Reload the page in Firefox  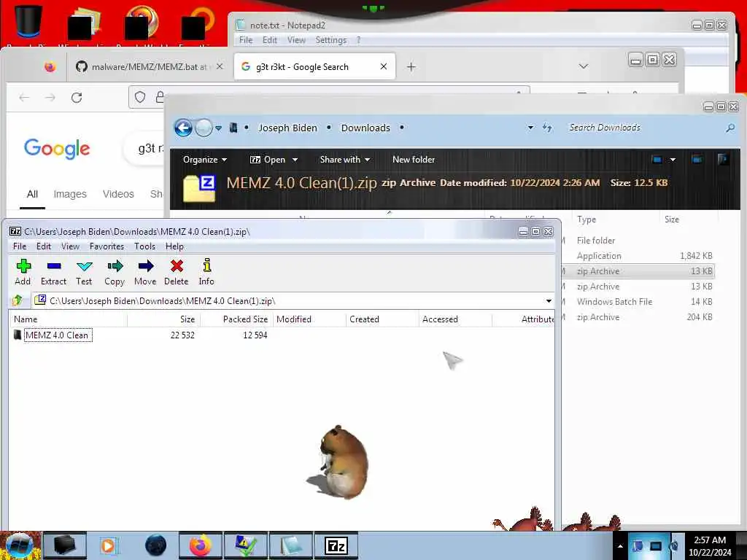pyautogui.click(x=77, y=98)
